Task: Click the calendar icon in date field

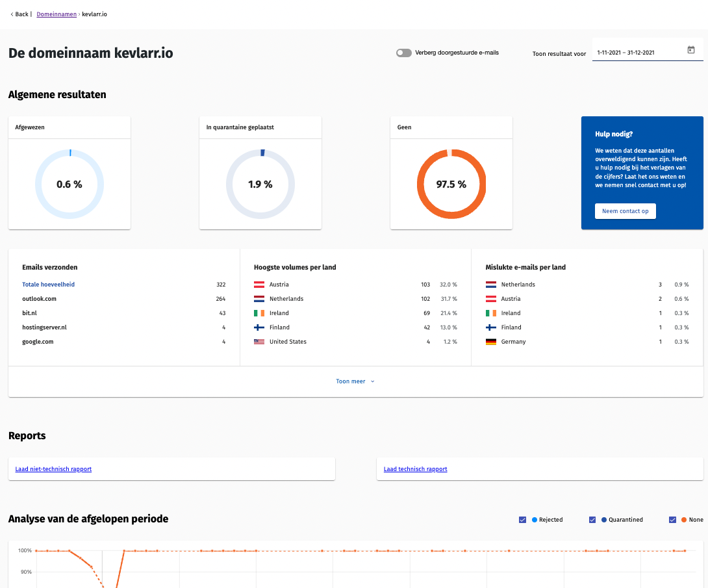Action: 690,50
